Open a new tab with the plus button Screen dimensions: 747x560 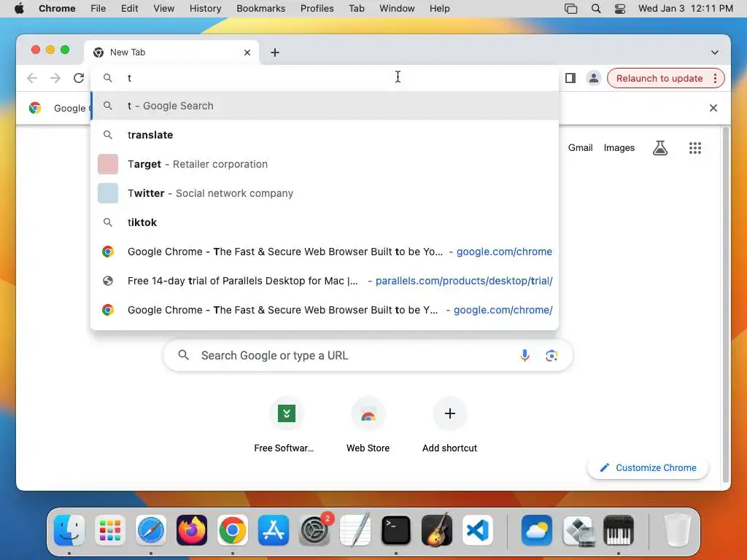click(x=275, y=52)
